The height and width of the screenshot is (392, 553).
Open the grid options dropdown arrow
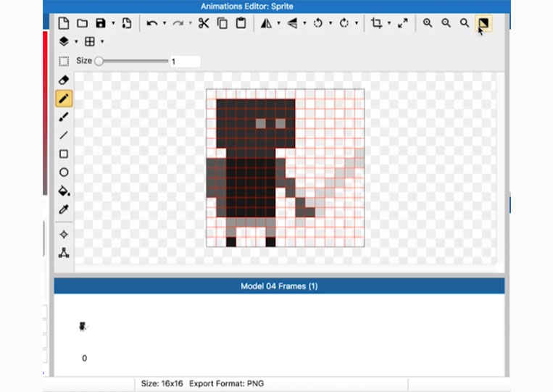click(102, 41)
